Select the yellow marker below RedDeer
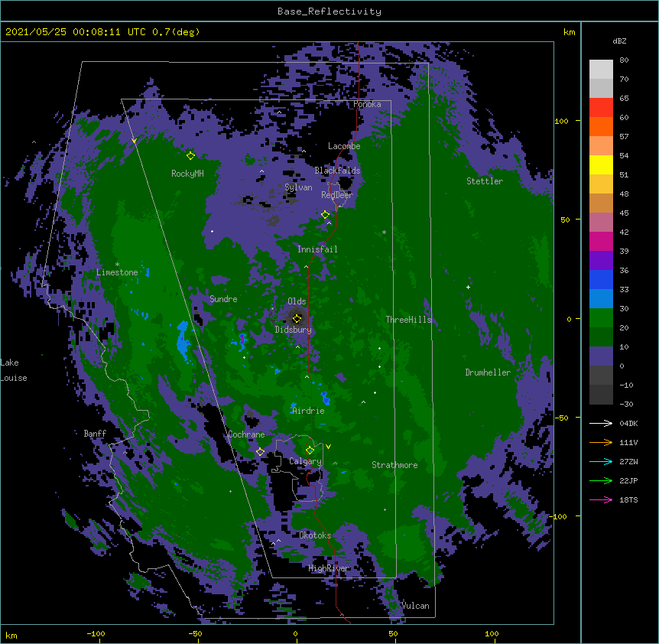659x644 pixels. (x=325, y=214)
